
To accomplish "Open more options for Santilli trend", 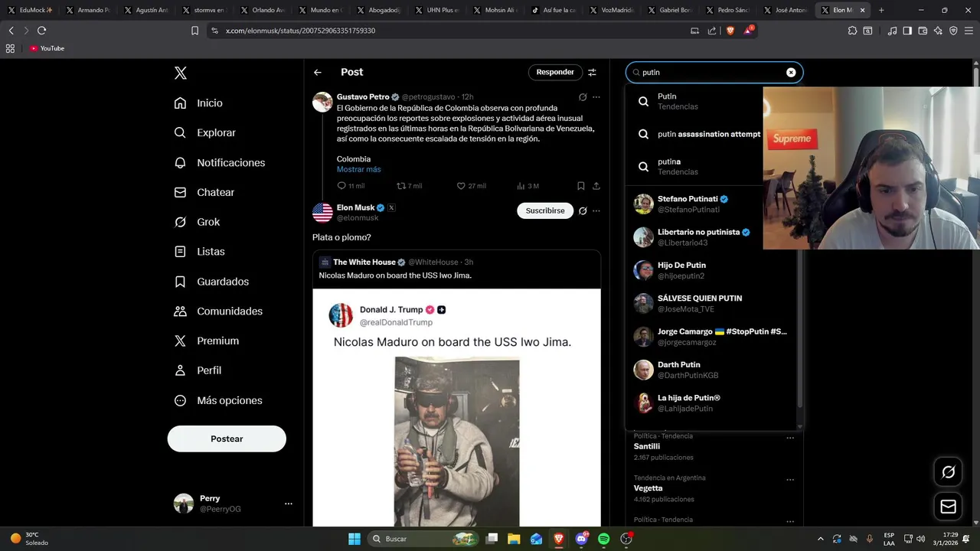I will [790, 438].
